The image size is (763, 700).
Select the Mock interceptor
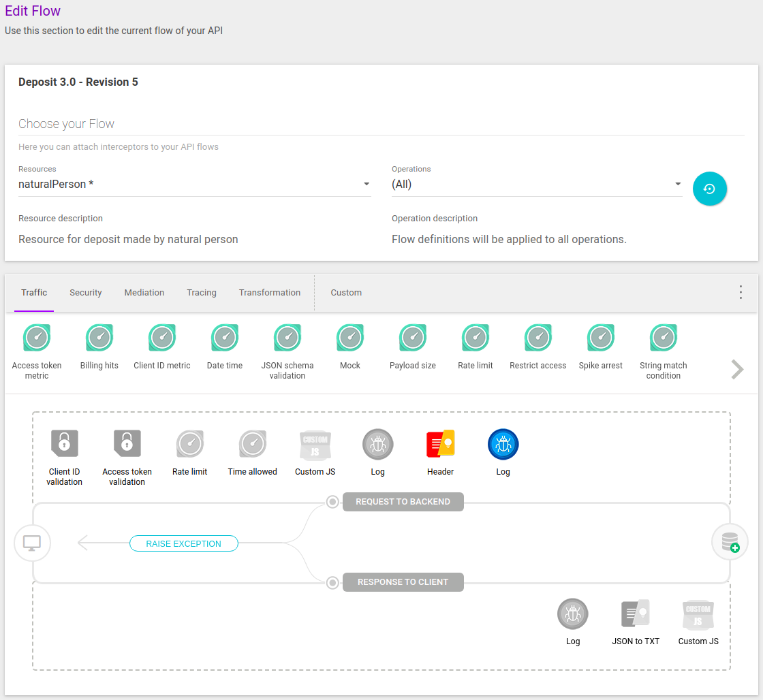coord(349,337)
